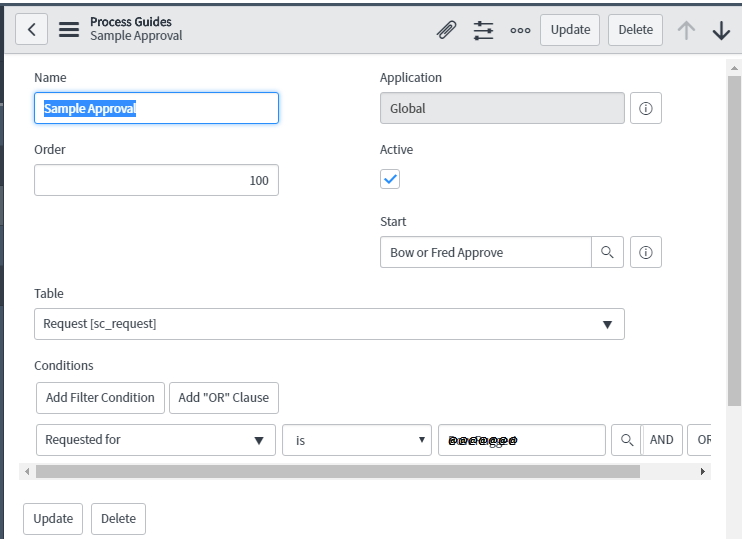The image size is (743, 539).
Task: Open the hamburger context menu
Action: coord(69,29)
